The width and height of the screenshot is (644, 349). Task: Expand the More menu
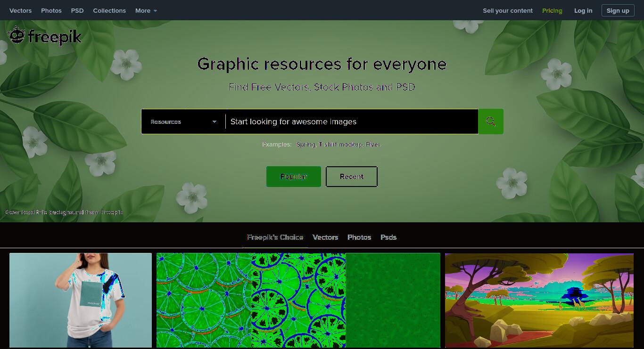pos(146,10)
